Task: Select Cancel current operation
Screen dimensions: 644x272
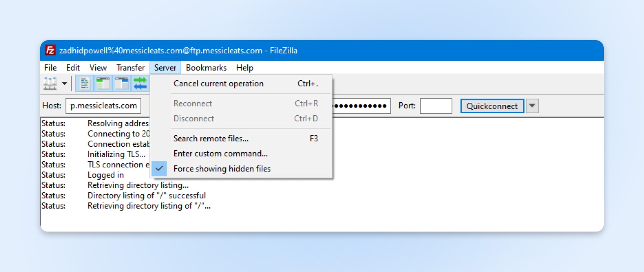Action: coord(219,84)
